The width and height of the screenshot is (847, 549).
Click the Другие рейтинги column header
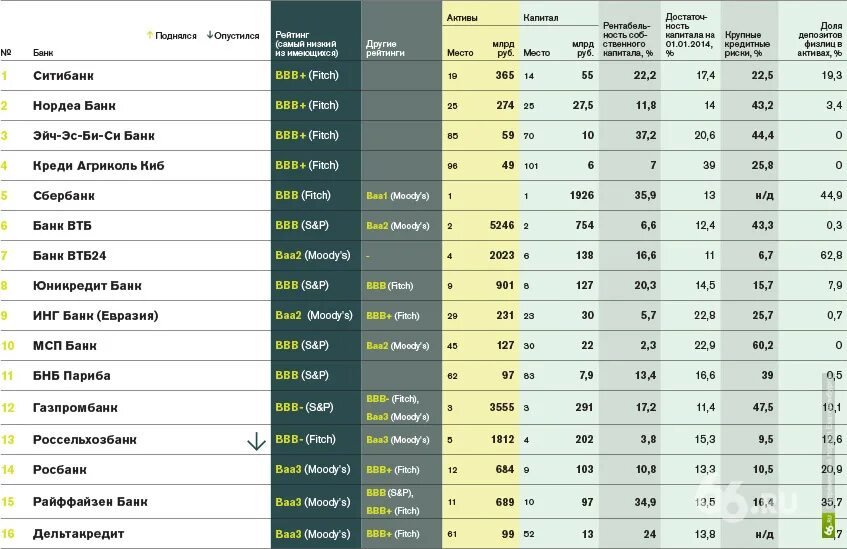pyautogui.click(x=385, y=48)
